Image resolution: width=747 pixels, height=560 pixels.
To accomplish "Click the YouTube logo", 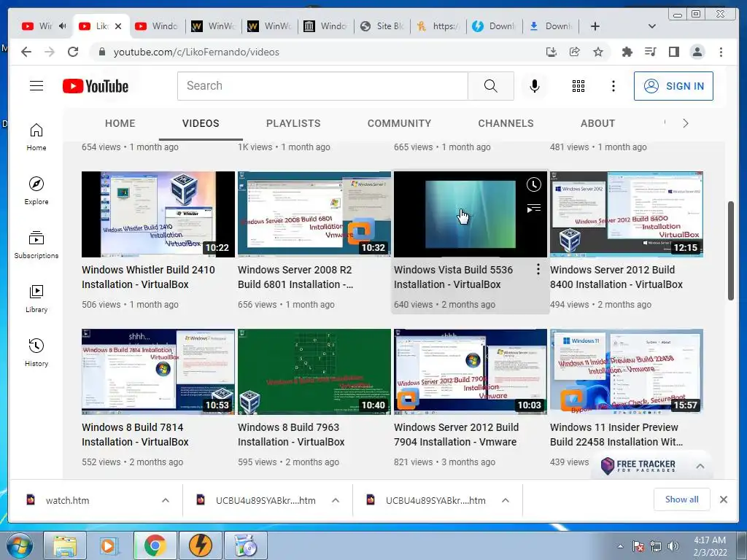I will 96,86.
